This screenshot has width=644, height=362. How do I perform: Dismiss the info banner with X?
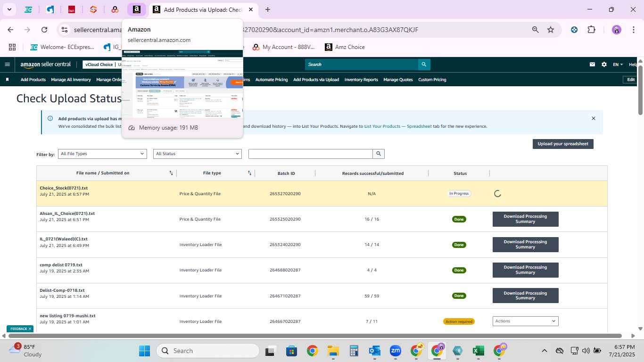point(594,118)
